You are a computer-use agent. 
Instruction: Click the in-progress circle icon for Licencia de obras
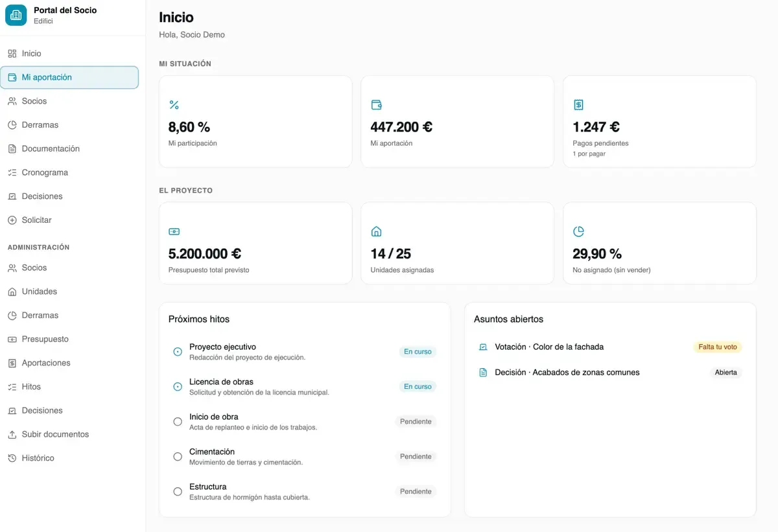click(178, 387)
